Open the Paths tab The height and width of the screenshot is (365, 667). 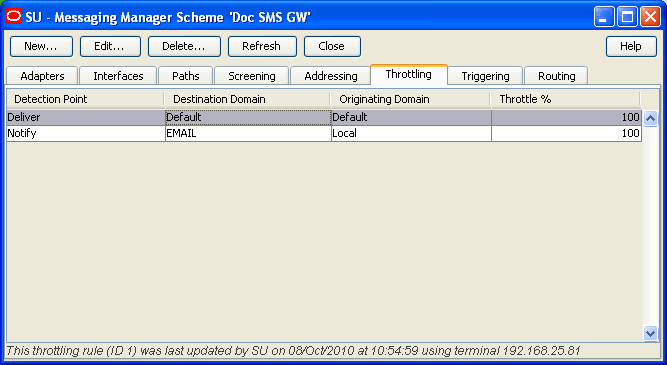pyautogui.click(x=185, y=76)
